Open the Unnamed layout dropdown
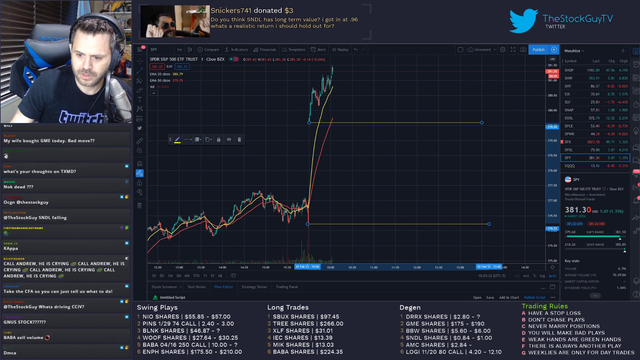 coord(482,49)
